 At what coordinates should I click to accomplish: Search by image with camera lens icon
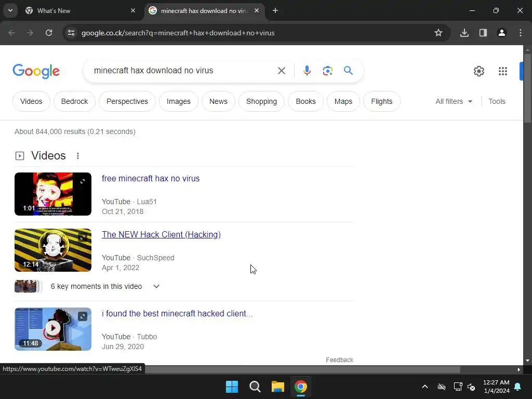327,71
